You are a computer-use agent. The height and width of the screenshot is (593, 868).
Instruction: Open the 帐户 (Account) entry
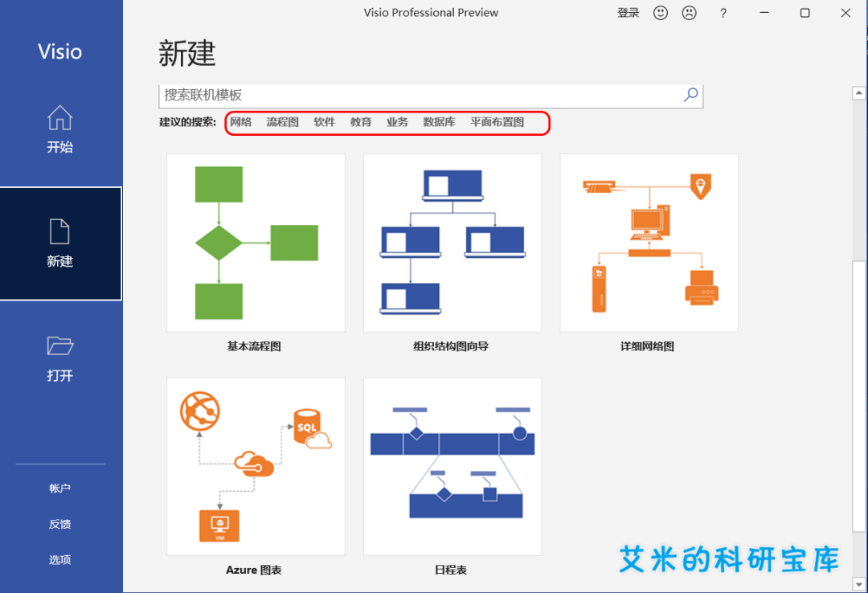(59, 488)
